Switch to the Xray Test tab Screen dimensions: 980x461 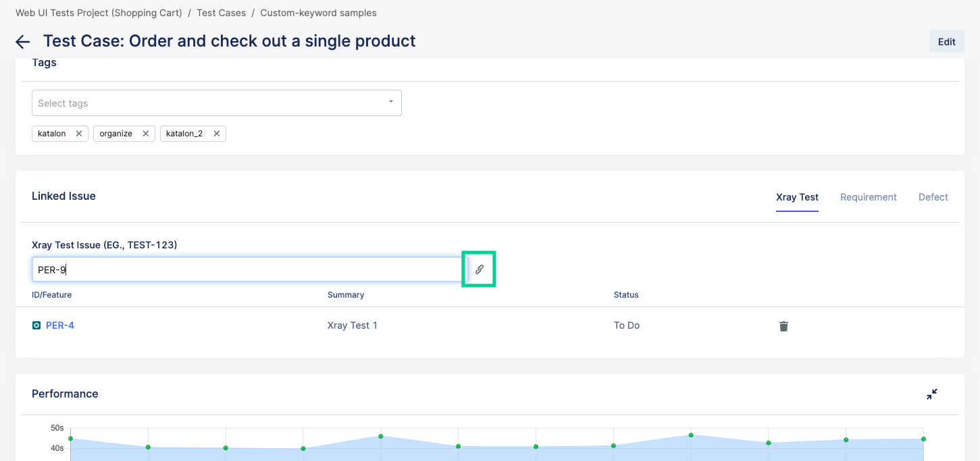click(797, 197)
